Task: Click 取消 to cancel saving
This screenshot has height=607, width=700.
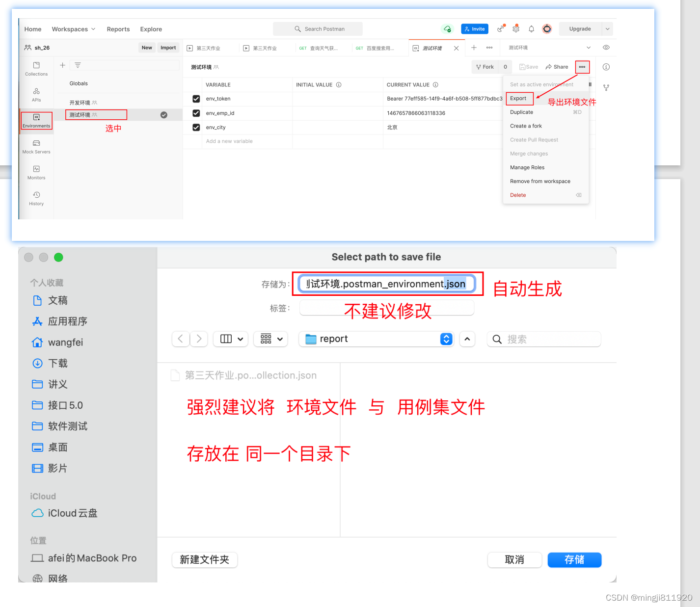Action: (514, 560)
